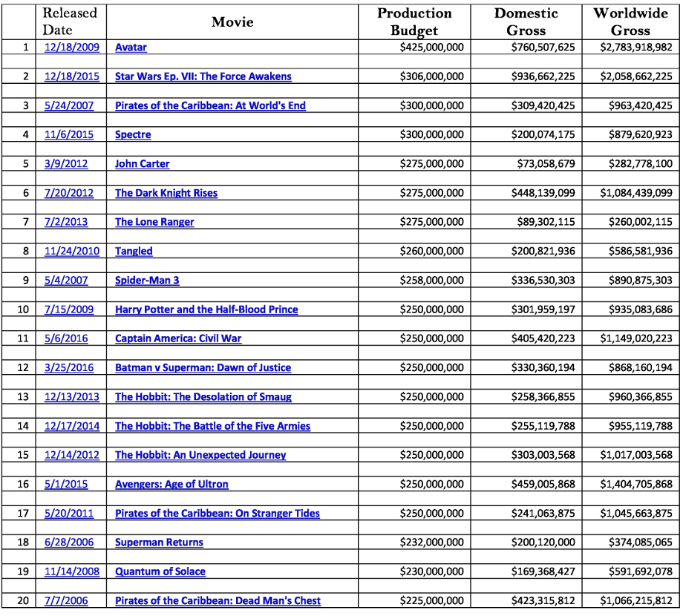Select worldwide gross $1,149,020,223
Screen dimensions: 683x616
click(x=636, y=338)
